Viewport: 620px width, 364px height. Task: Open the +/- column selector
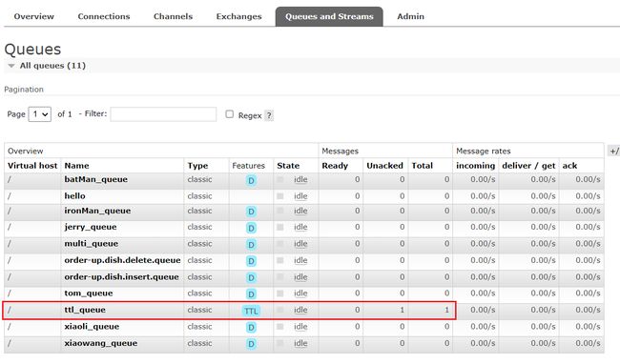point(613,151)
